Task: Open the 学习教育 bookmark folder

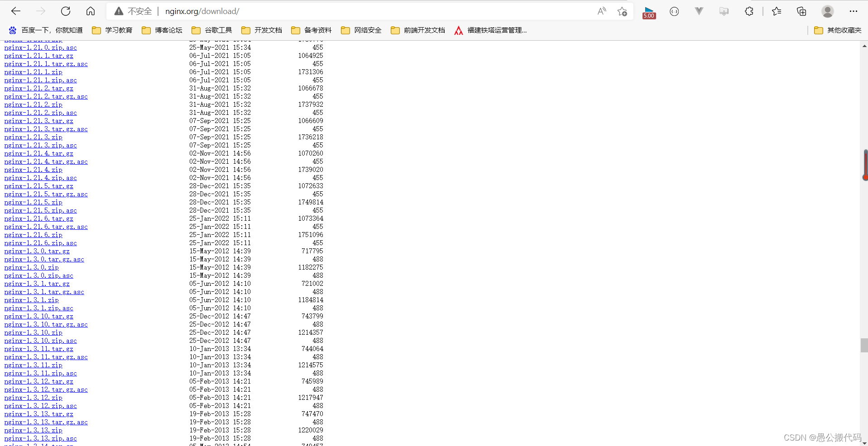Action: coord(112,30)
